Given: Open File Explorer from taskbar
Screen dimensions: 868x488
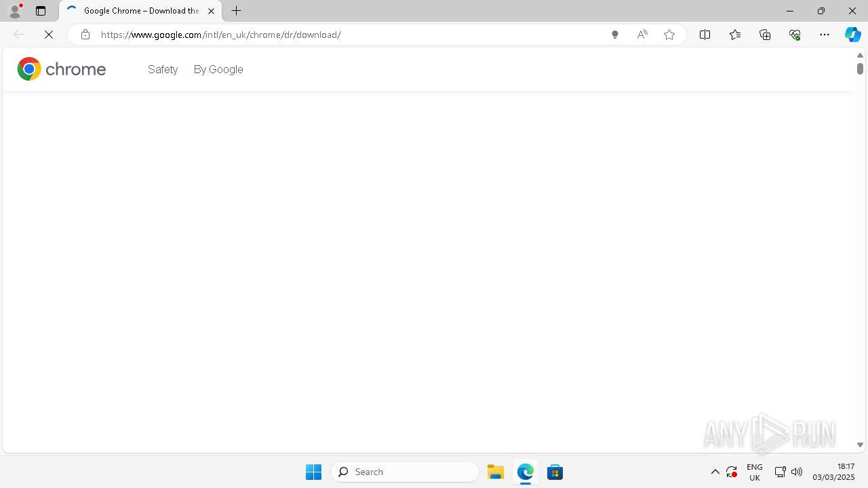Looking at the screenshot, I should pos(495,472).
